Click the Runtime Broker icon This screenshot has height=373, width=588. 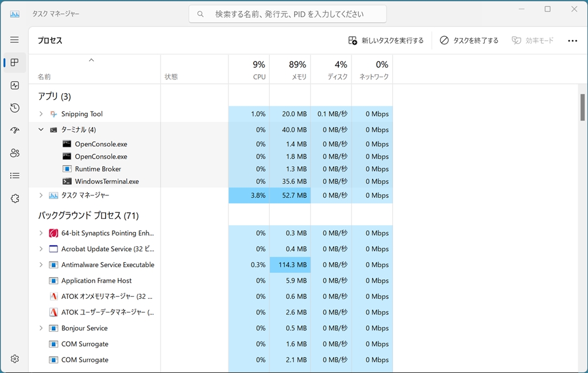[67, 169]
